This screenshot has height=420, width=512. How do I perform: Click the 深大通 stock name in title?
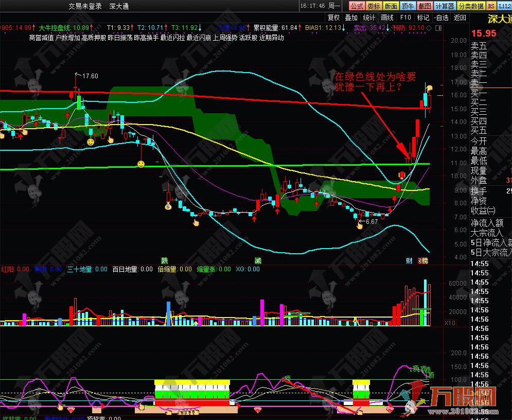[x=119, y=6]
